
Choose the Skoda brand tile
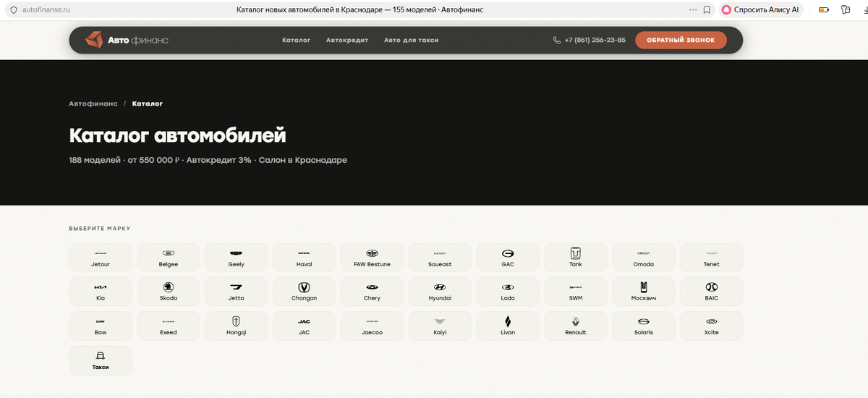point(169,292)
